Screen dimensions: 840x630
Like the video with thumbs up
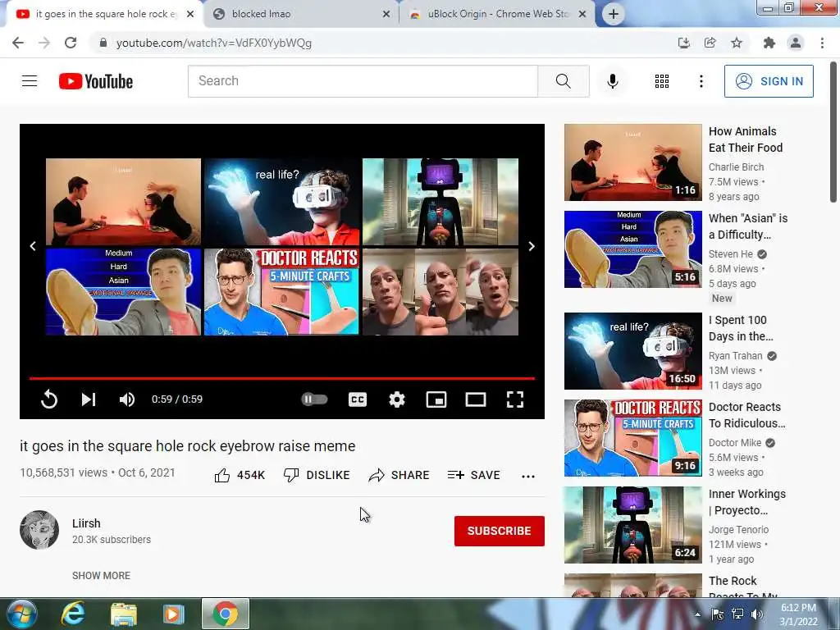[239, 475]
